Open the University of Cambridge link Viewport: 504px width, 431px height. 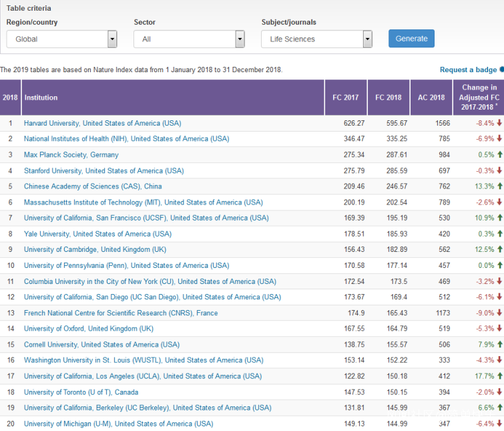95,250
